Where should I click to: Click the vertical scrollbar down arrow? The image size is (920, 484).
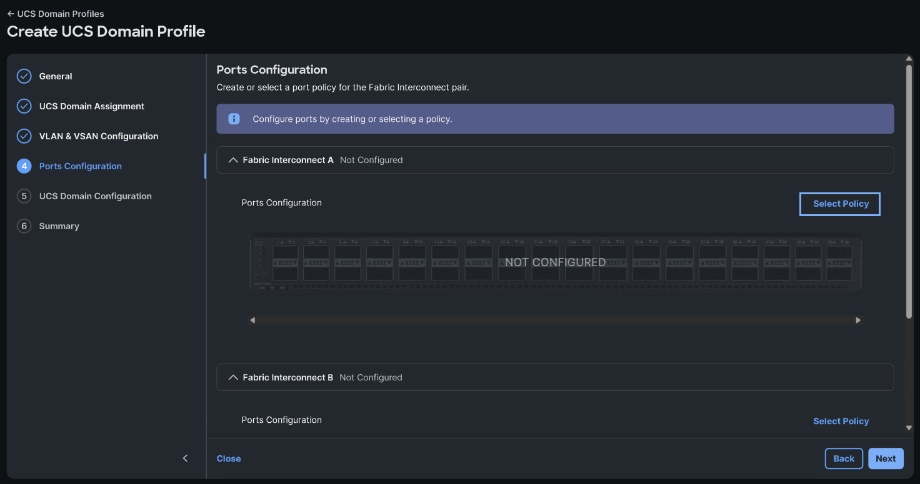coord(909,428)
